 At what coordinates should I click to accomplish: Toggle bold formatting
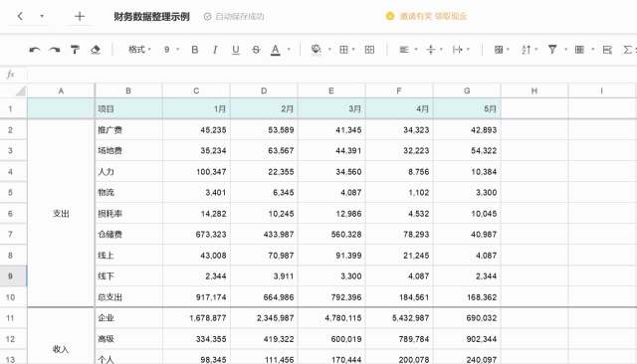(195, 50)
